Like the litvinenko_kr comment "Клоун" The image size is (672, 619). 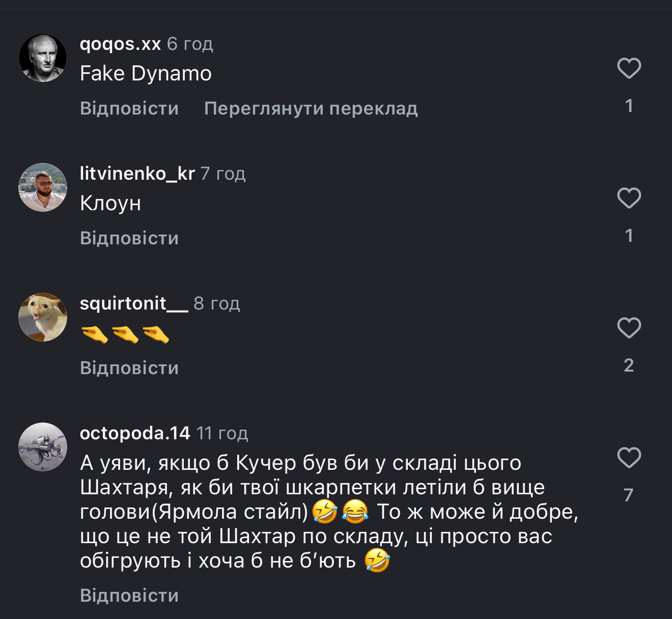[629, 198]
